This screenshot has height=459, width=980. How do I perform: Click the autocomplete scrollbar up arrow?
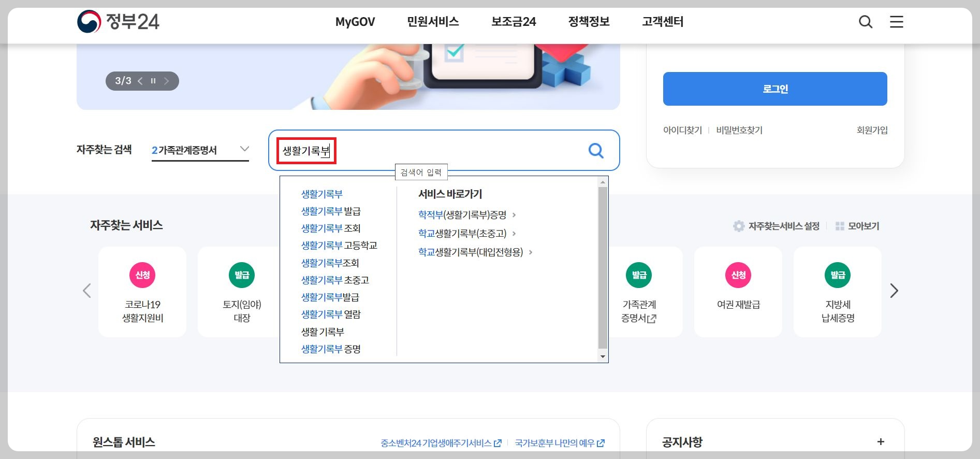(603, 182)
